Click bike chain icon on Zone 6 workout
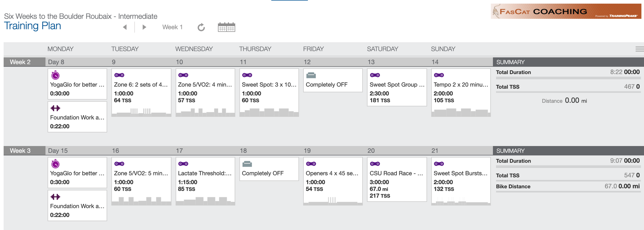This screenshot has height=230, width=644. (119, 75)
